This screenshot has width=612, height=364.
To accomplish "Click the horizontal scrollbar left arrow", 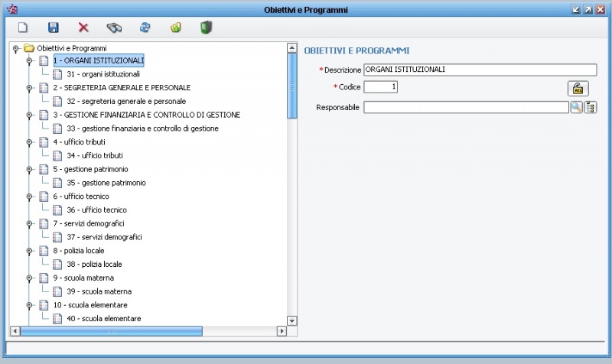I will click(15, 331).
